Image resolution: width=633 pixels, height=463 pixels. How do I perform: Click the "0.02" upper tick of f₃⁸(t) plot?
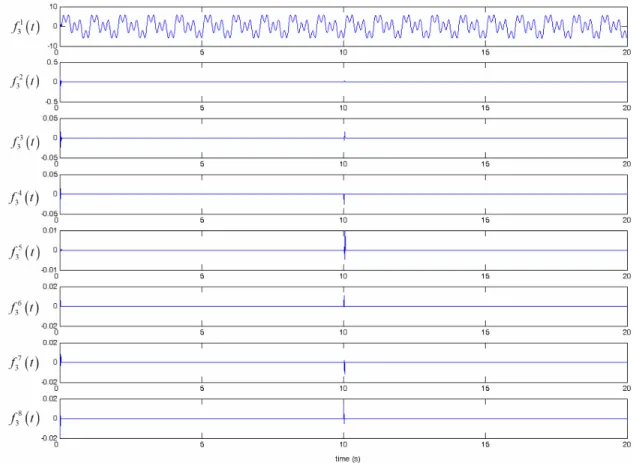pyautogui.click(x=51, y=399)
